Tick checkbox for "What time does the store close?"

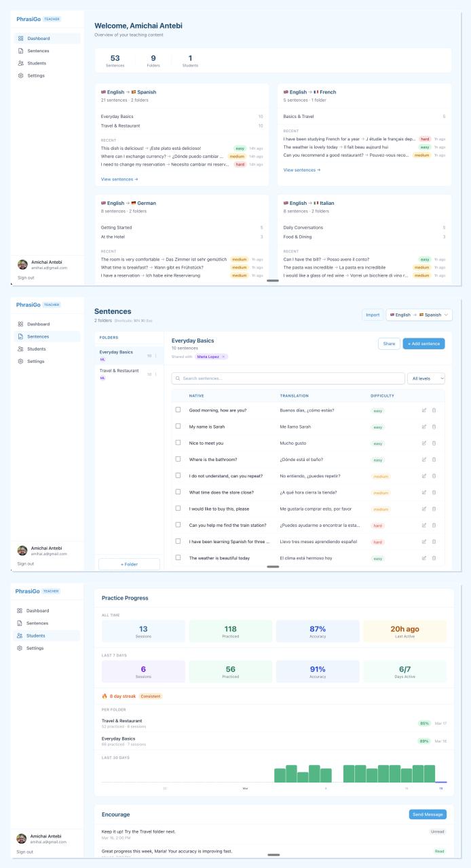point(178,492)
